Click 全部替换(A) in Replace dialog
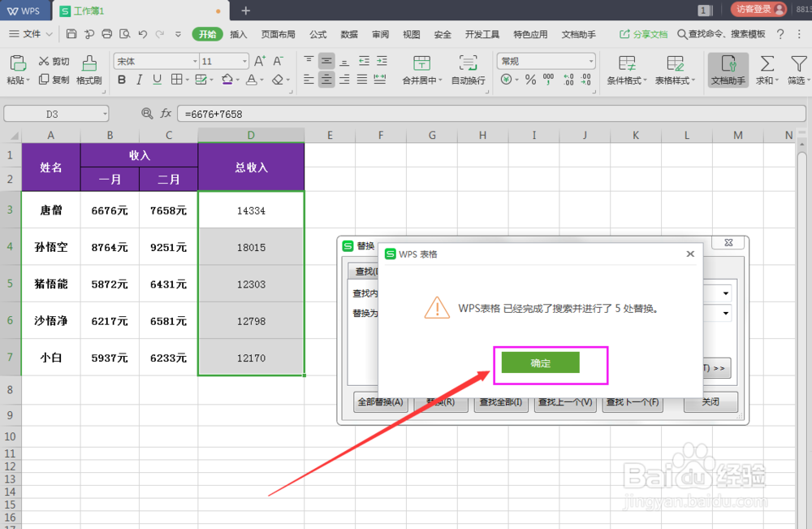This screenshot has height=529, width=812. tap(380, 402)
